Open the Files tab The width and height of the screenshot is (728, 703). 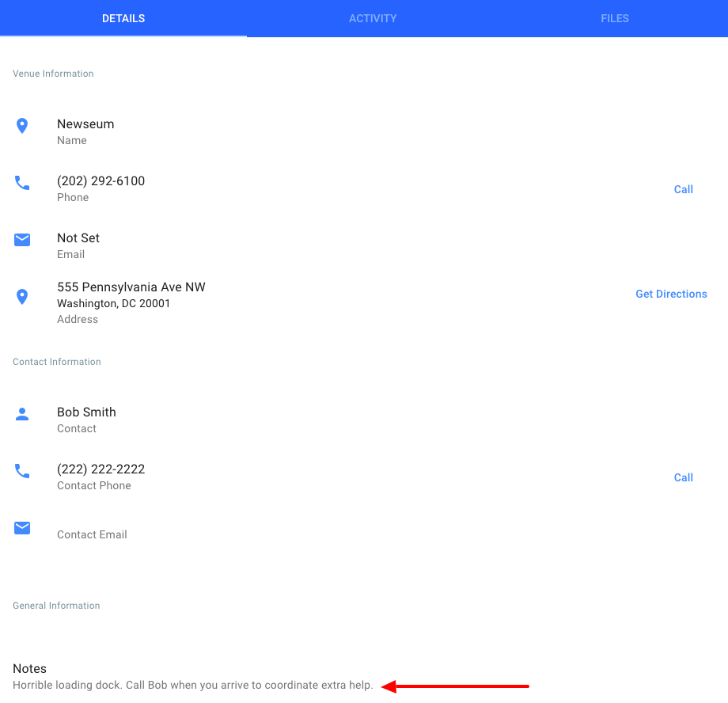615,18
